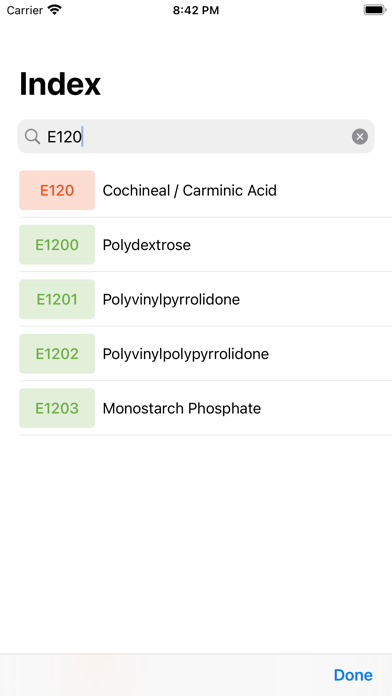The image size is (392, 696).
Task: Tap the Carrier label in status bar
Action: [x=24, y=10]
